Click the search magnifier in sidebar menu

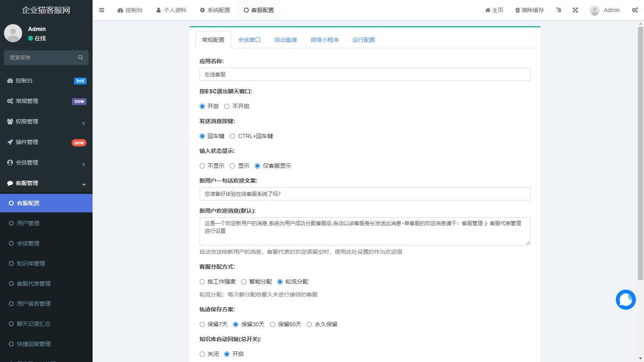tap(80, 58)
